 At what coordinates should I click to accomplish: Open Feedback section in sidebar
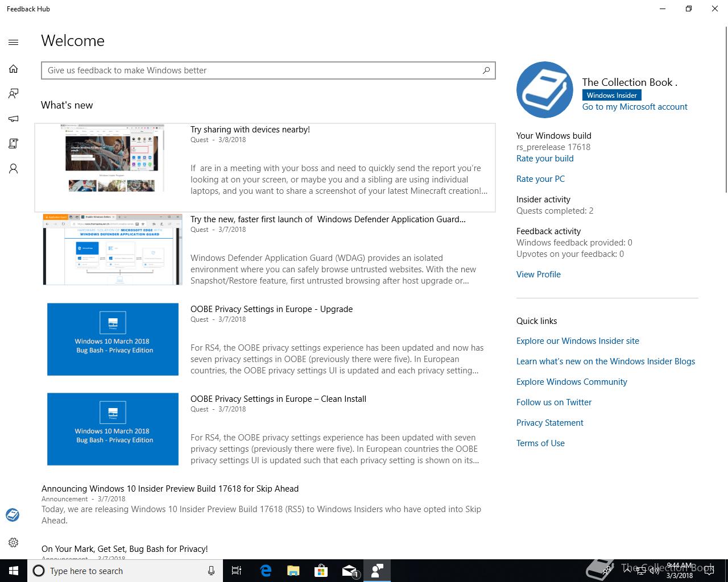[14, 94]
